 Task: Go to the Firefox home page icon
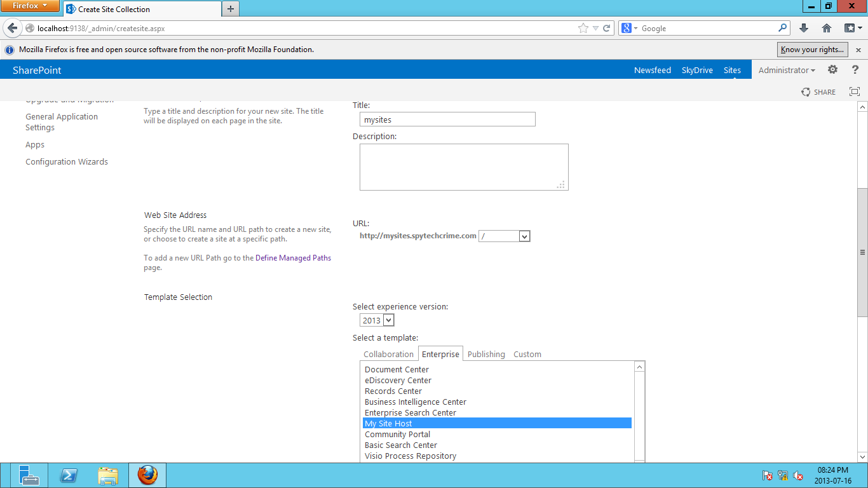coord(827,28)
